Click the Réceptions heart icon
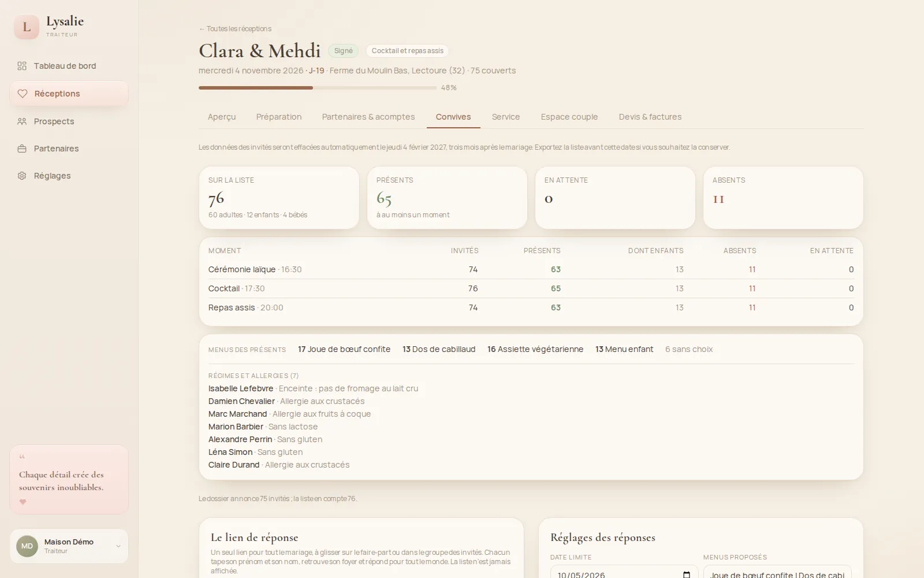 [23, 94]
